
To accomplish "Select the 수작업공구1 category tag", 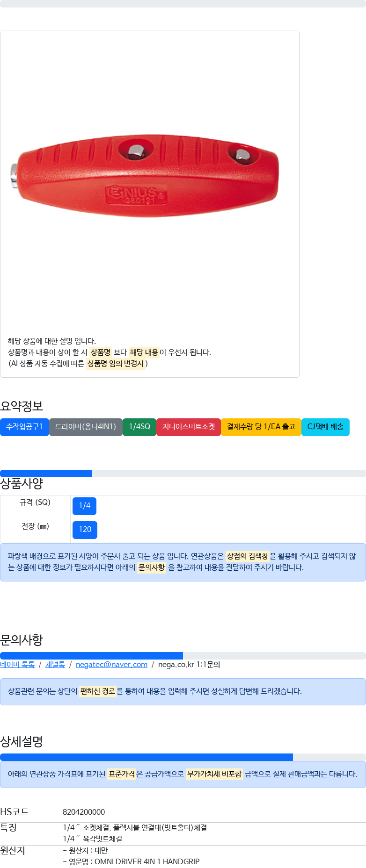I will (24, 427).
